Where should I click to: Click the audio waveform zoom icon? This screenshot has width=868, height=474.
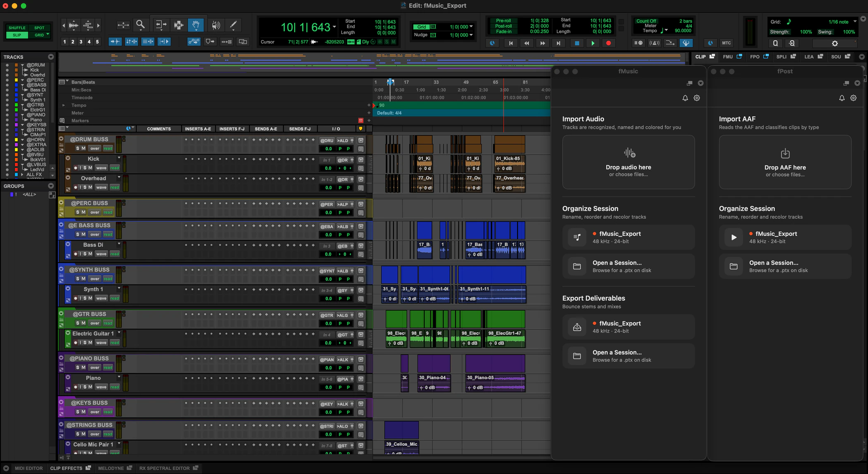click(73, 25)
